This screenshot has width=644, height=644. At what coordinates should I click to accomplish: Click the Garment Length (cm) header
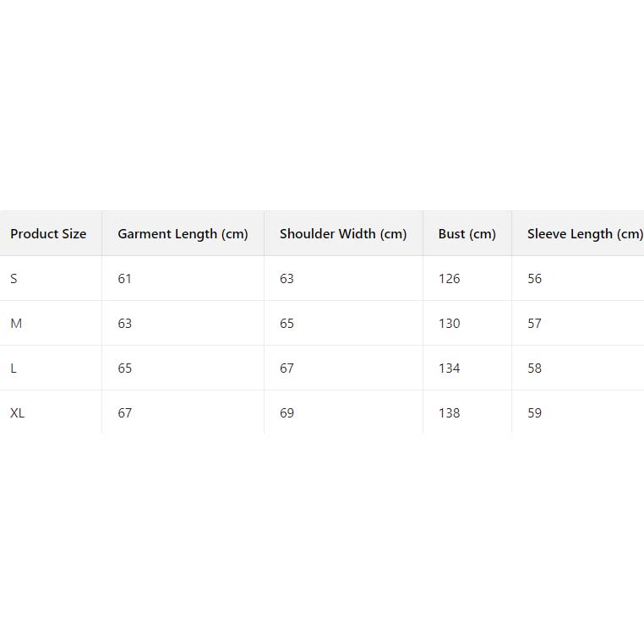click(x=183, y=234)
